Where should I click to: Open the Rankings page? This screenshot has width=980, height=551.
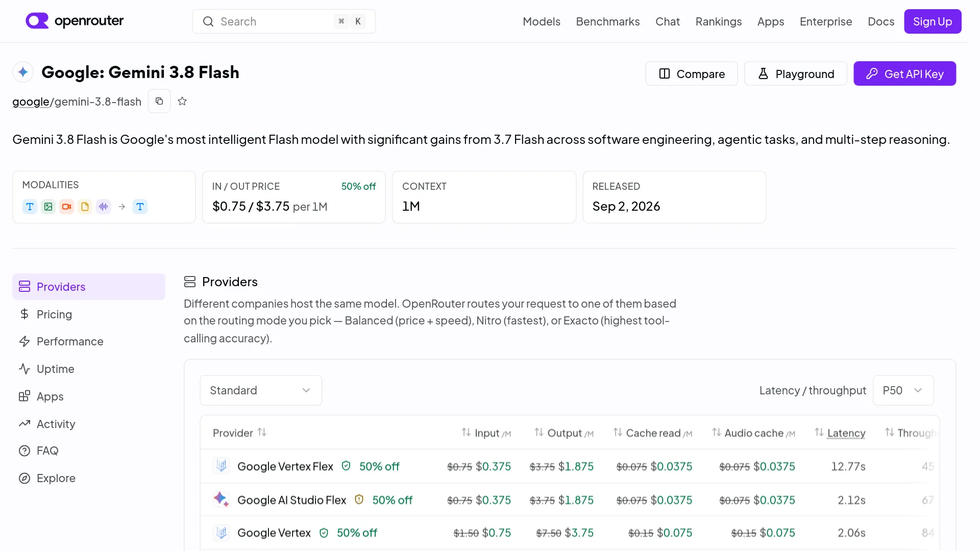(718, 21)
